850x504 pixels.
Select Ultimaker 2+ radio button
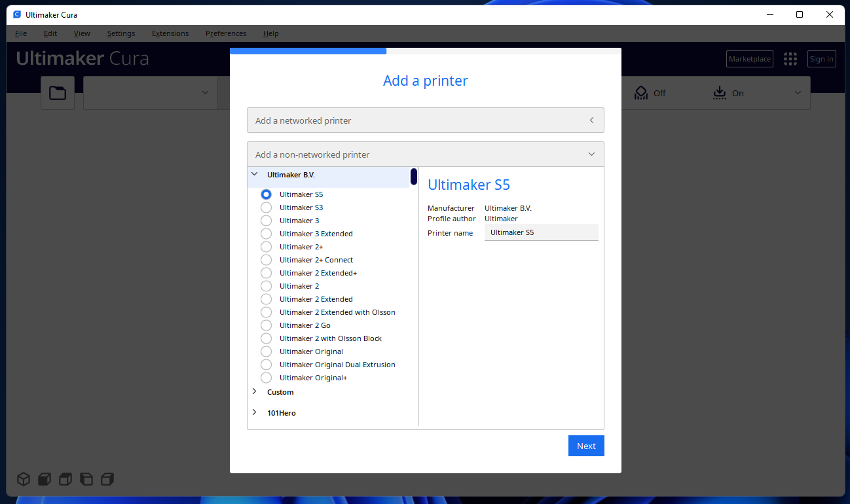coord(266,247)
